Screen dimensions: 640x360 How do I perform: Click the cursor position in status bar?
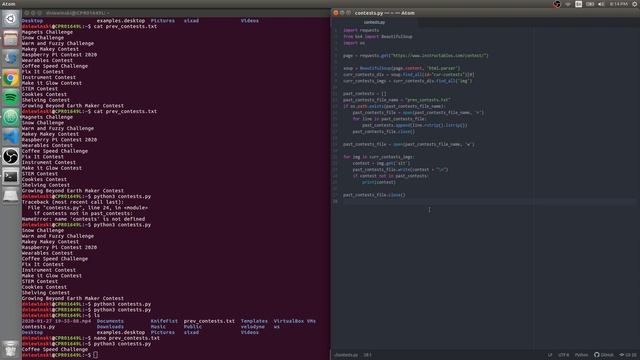(x=367, y=355)
